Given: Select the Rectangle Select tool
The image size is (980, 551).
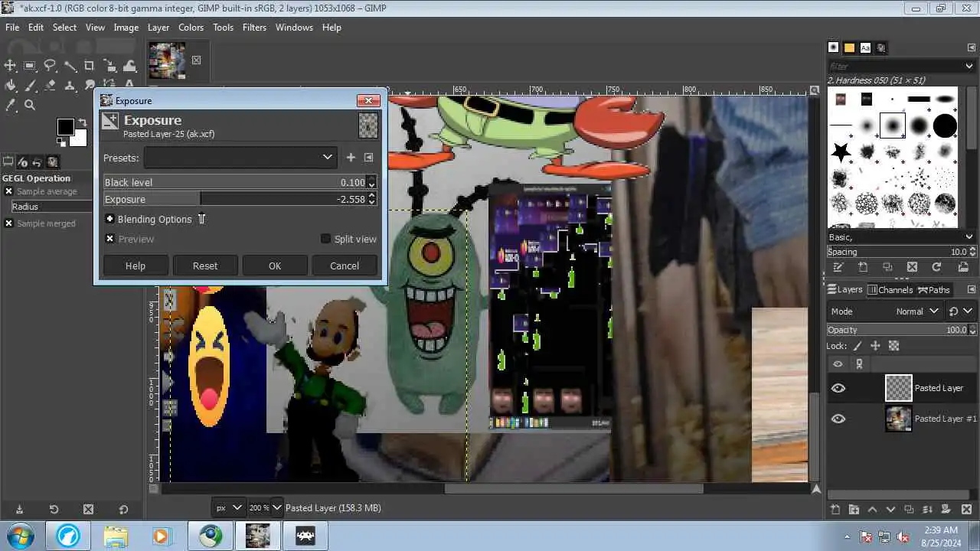Looking at the screenshot, I should (30, 66).
